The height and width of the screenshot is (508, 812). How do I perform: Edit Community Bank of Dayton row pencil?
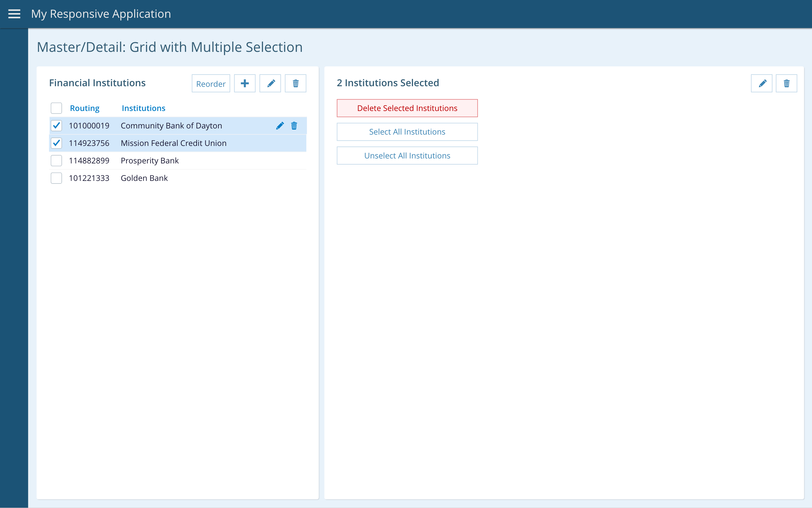(280, 126)
